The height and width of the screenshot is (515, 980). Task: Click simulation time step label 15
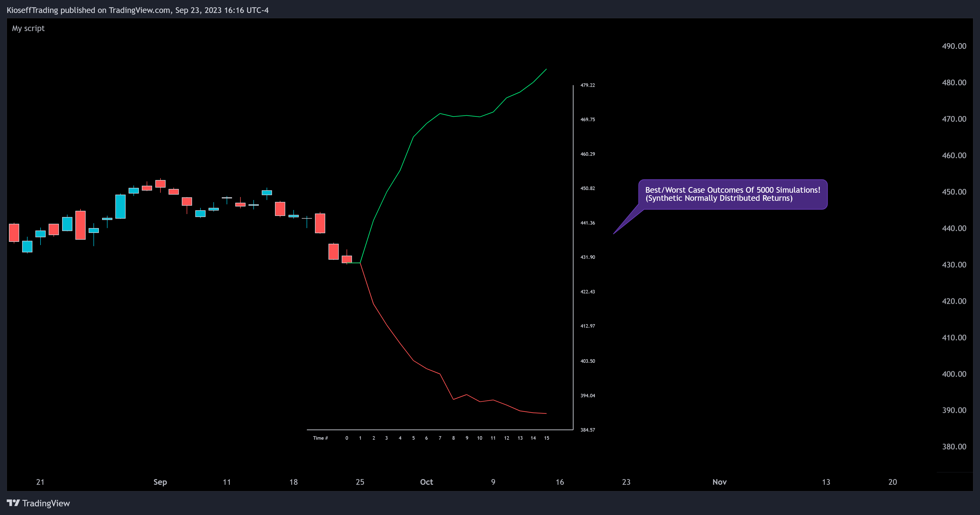pos(547,438)
